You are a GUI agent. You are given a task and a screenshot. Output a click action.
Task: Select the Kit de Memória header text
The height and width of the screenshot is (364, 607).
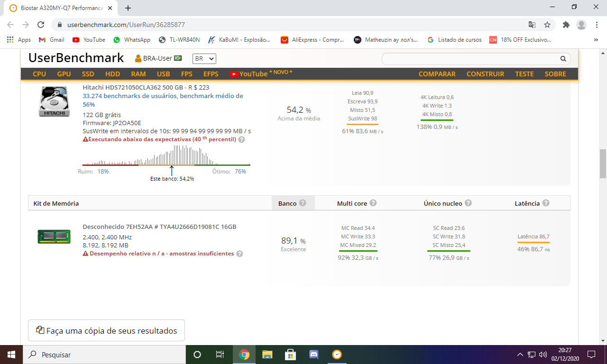(56, 203)
